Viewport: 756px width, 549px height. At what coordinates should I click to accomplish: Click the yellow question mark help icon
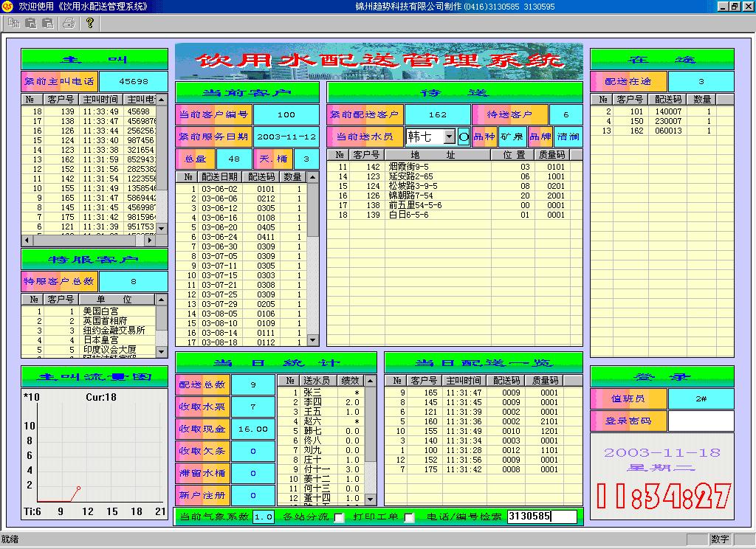89,23
